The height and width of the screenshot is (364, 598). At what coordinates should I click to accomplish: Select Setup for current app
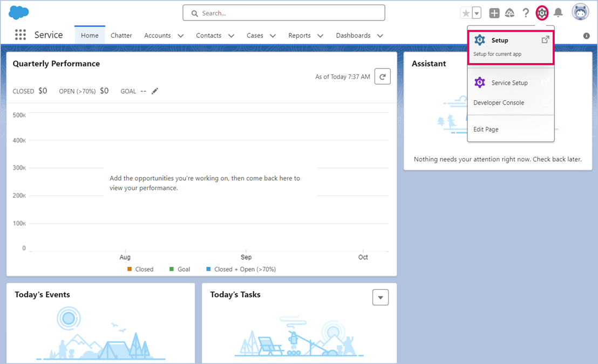click(511, 47)
